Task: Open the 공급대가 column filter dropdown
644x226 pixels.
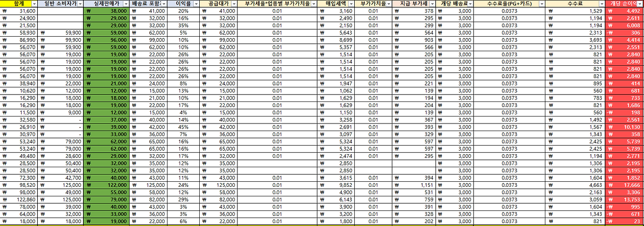Action: coord(234,4)
